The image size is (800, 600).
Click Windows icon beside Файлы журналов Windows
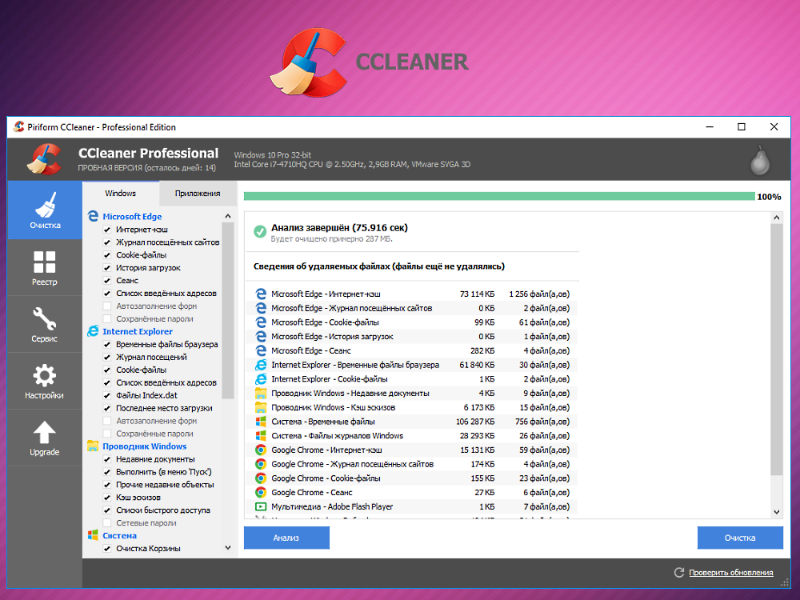[261, 436]
